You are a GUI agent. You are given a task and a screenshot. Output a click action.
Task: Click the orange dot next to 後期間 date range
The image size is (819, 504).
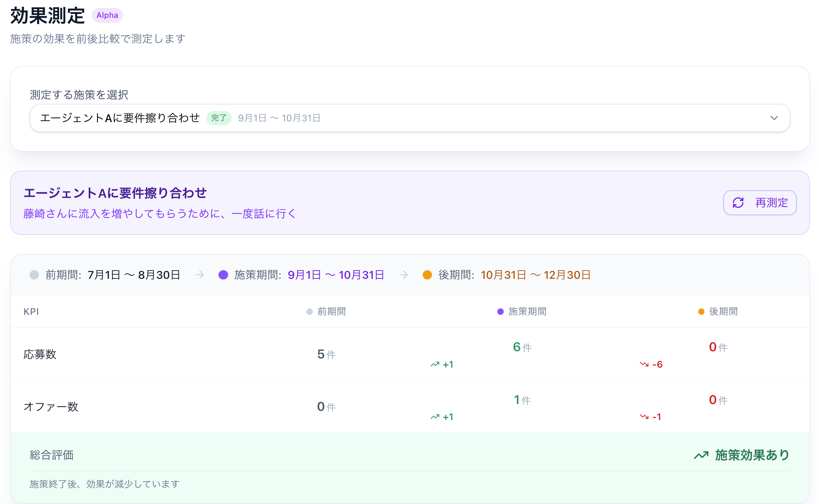[427, 275]
